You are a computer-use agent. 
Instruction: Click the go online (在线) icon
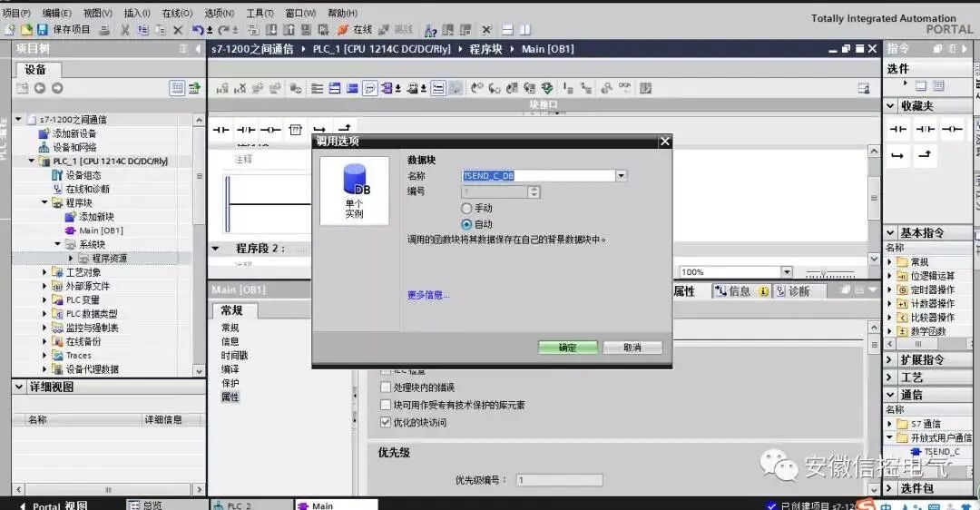click(342, 29)
